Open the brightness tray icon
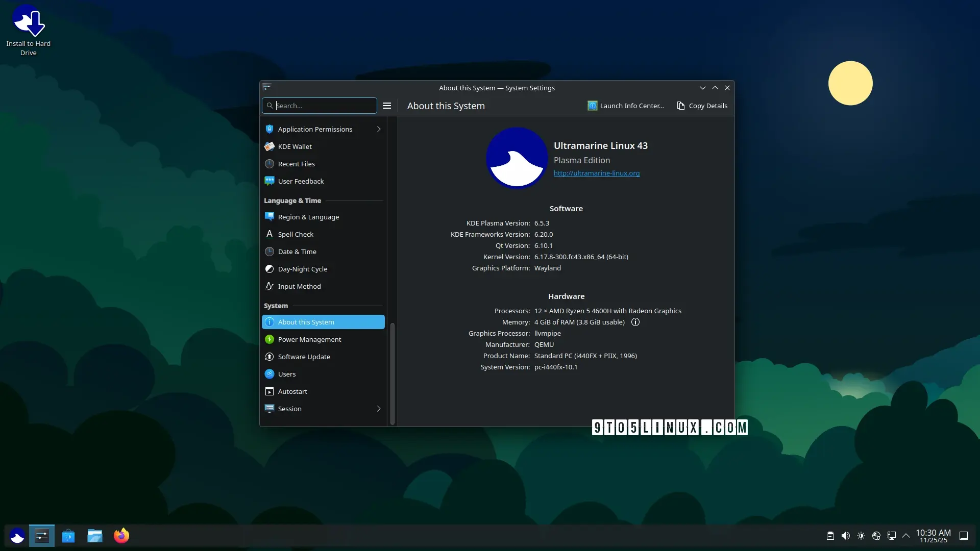980x551 pixels. [861, 536]
